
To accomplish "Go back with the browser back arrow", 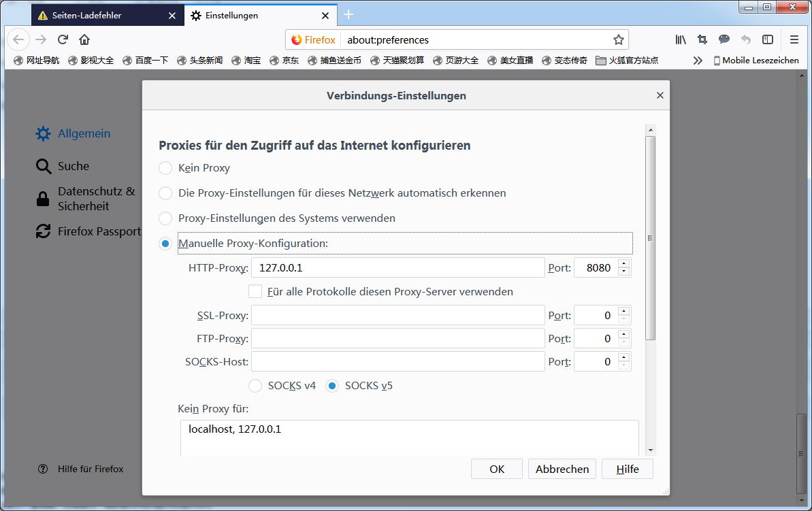I will pyautogui.click(x=18, y=39).
